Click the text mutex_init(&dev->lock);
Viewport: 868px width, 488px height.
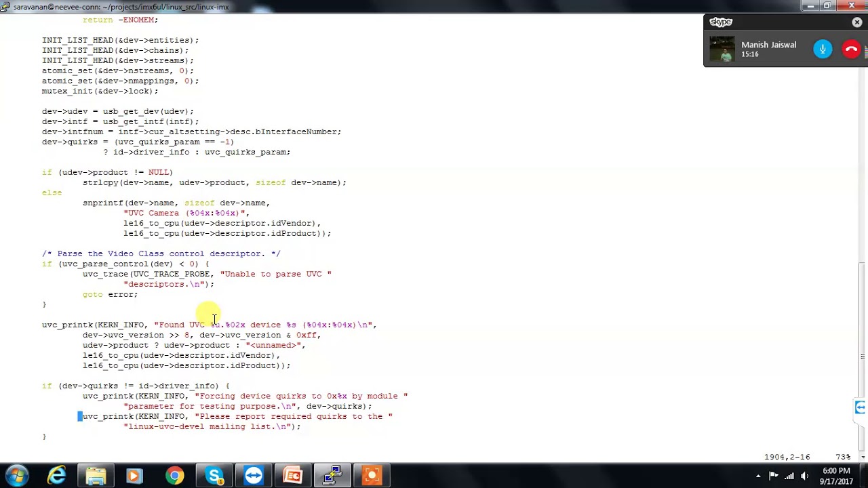[100, 91]
